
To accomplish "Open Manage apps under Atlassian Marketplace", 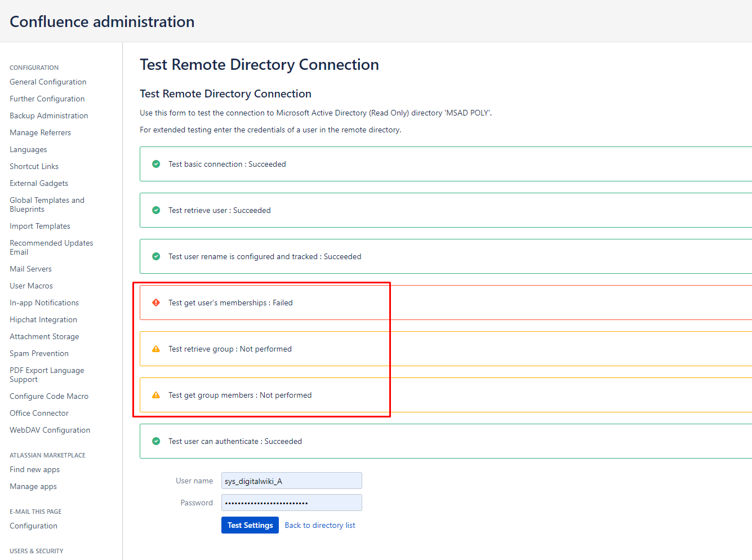I will coord(33,486).
